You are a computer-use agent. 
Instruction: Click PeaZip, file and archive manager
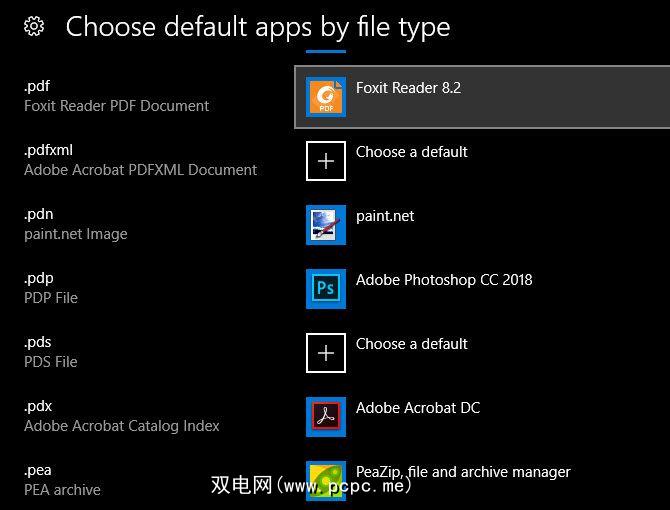[463, 472]
